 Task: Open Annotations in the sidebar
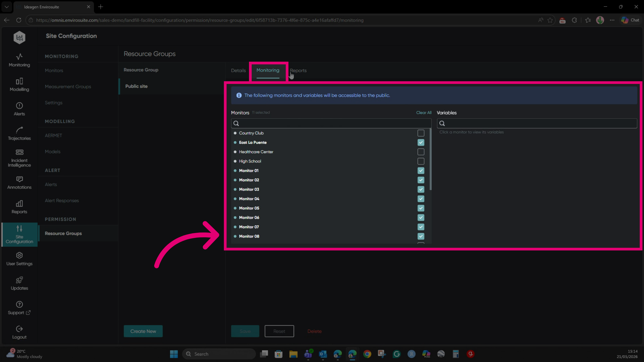(19, 183)
